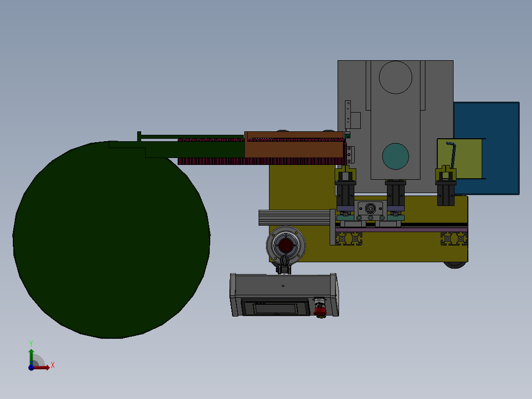Select the display window on control box
The width and height of the screenshot is (532, 399).
pos(275,308)
